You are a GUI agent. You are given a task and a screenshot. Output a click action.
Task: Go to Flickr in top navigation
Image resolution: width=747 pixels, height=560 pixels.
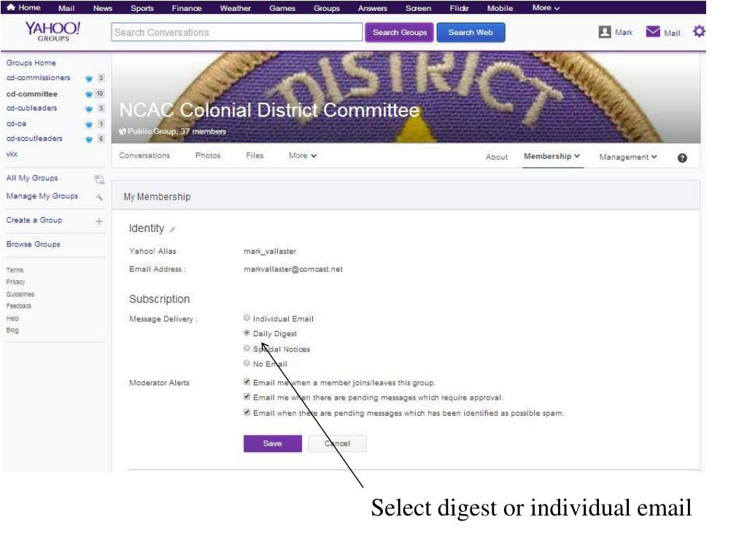point(459,8)
